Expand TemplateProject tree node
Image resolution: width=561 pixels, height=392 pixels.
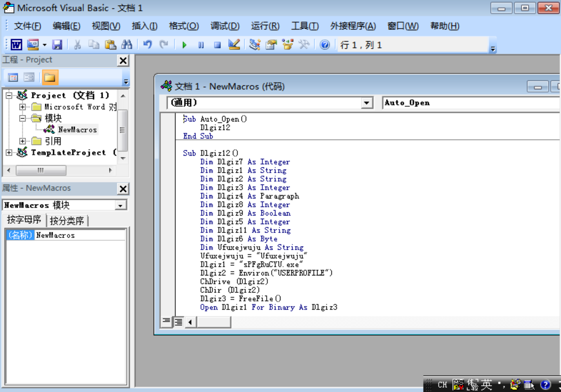coord(9,153)
